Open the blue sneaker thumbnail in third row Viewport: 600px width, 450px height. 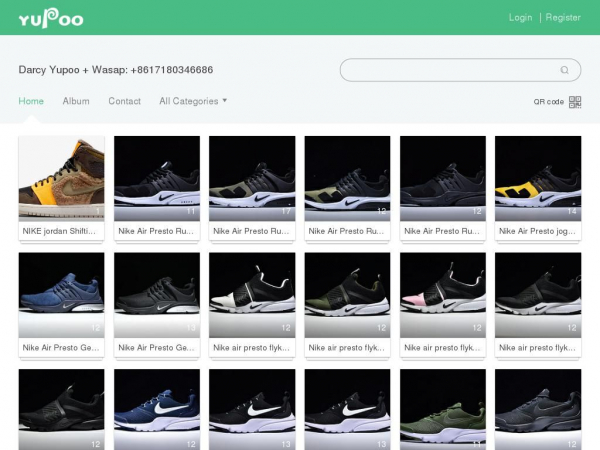point(157,409)
